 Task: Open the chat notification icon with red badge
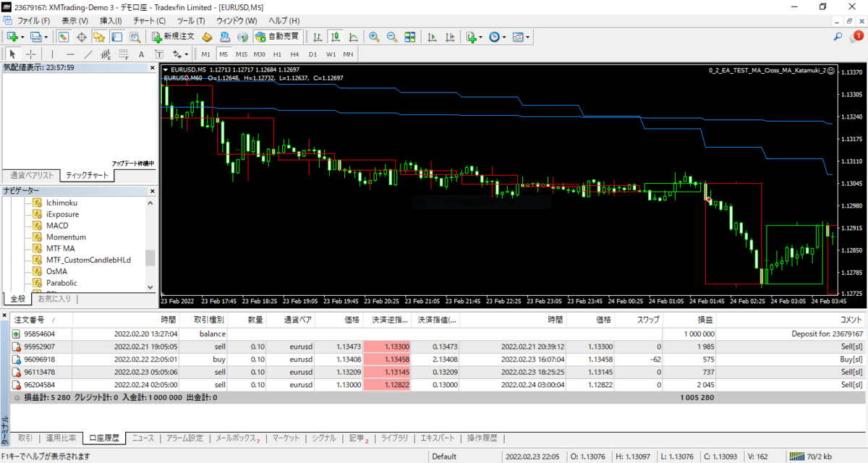pyautogui.click(x=856, y=36)
